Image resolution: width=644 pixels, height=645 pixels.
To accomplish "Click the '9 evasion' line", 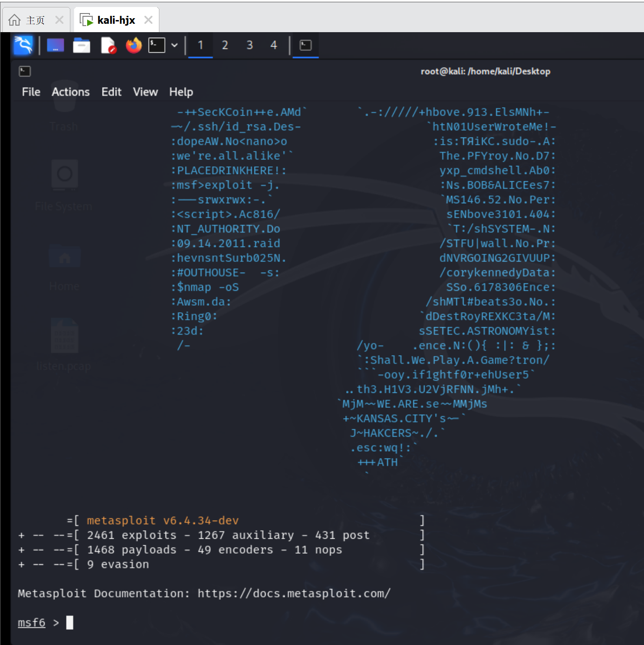I will point(118,564).
